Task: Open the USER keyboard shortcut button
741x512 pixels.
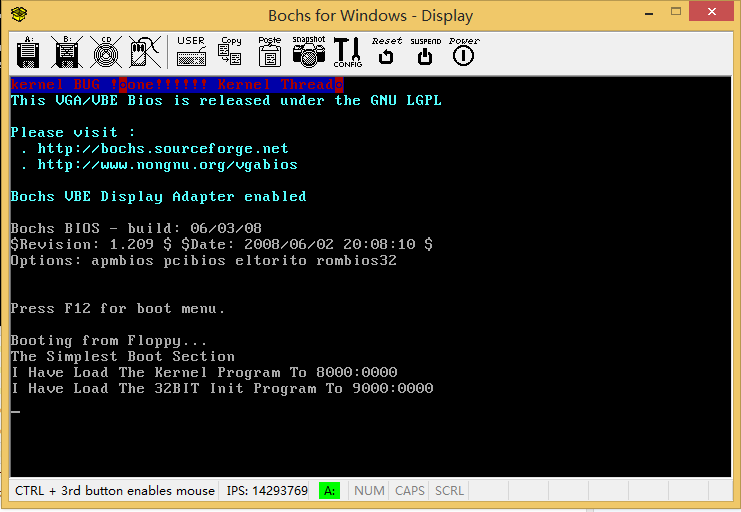Action: 191,52
